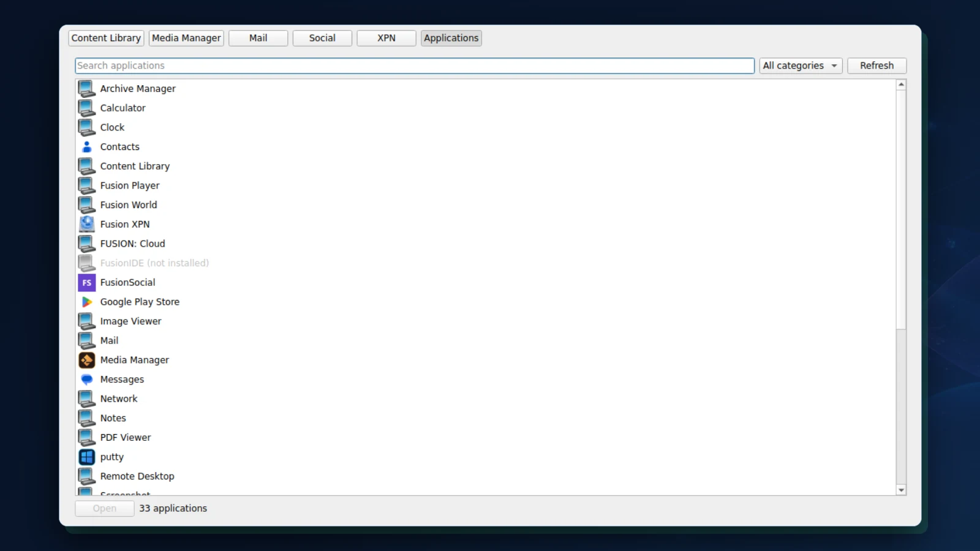Select the Clock app icon
The width and height of the screenshot is (980, 551).
[x=87, y=127]
